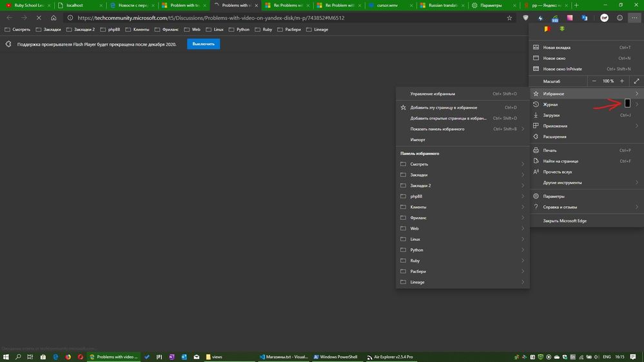Switch to cursor.wmv tab
644x362 pixels.
[390, 5]
